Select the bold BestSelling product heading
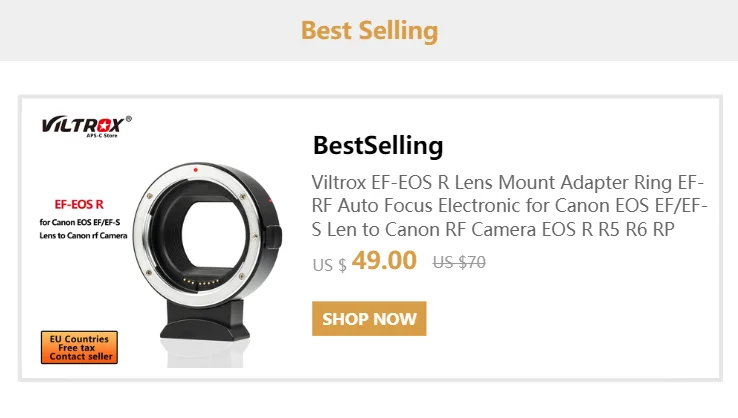 coord(377,146)
